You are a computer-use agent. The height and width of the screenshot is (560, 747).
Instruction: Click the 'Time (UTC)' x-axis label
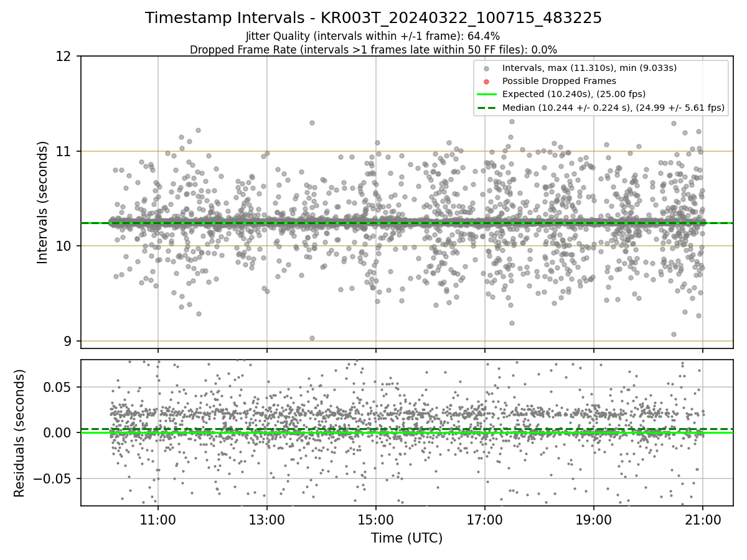pyautogui.click(x=406, y=538)
